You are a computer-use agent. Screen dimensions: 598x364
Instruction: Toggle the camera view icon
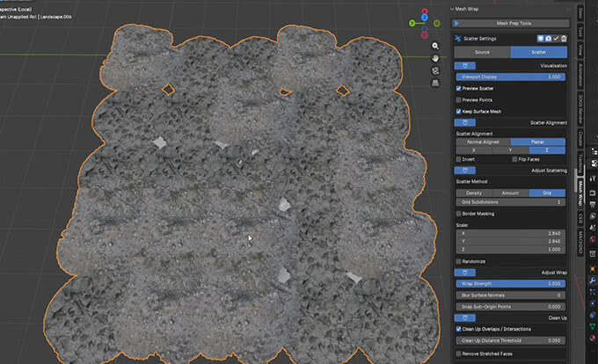point(437,71)
